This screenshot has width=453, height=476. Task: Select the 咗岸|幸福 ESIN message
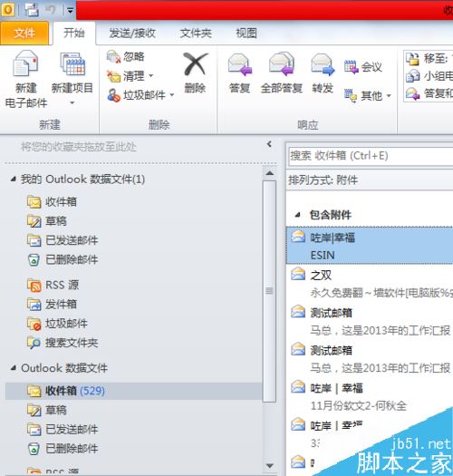pyautogui.click(x=370, y=246)
